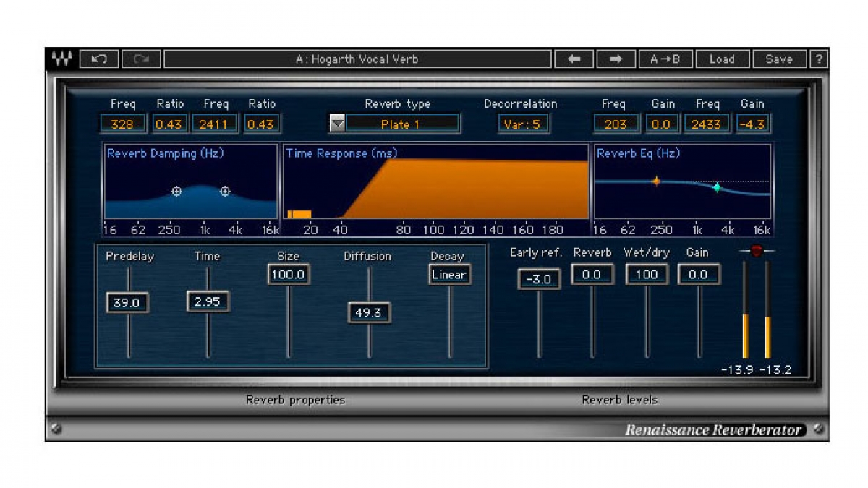Go to previous preset with left arrow

coord(574,59)
